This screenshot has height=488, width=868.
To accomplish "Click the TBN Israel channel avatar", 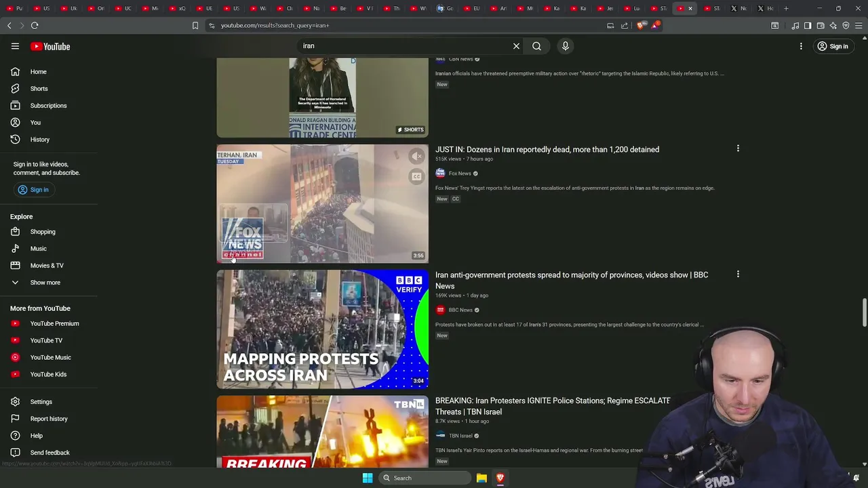I will pos(440,436).
